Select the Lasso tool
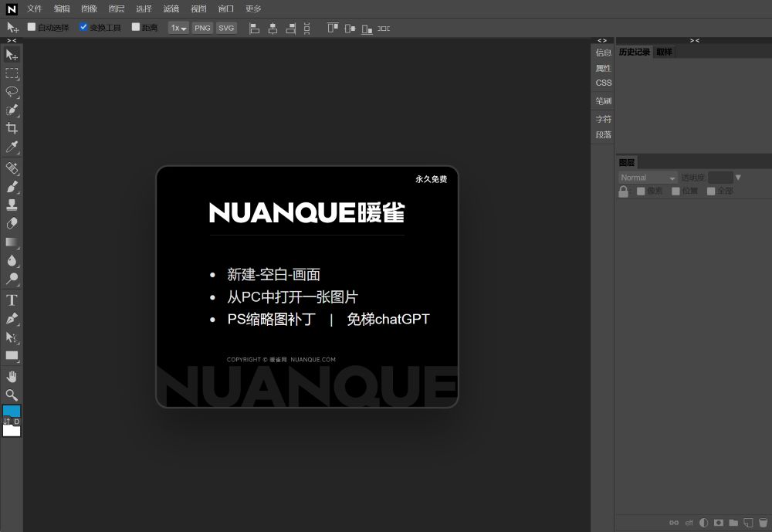 click(12, 92)
